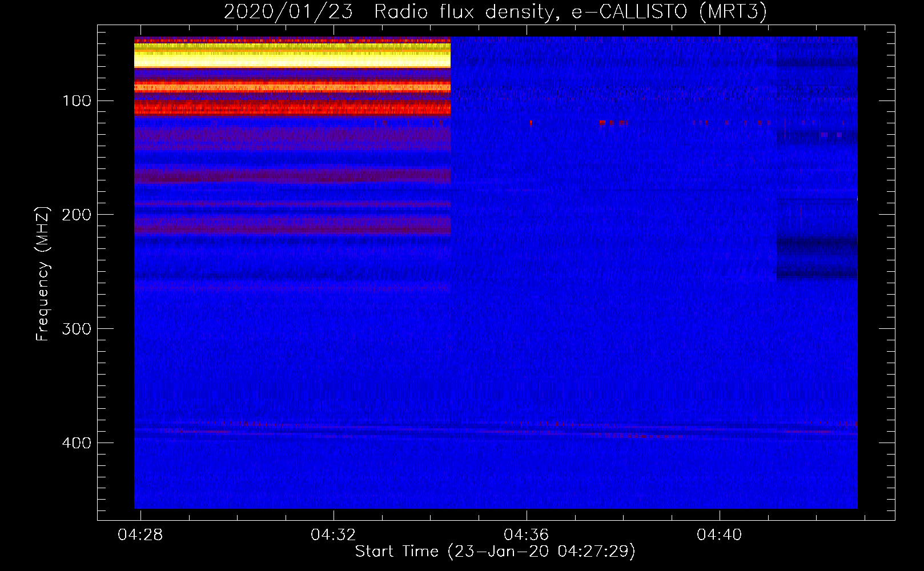Click the 100 frequency axis tick label

point(77,101)
